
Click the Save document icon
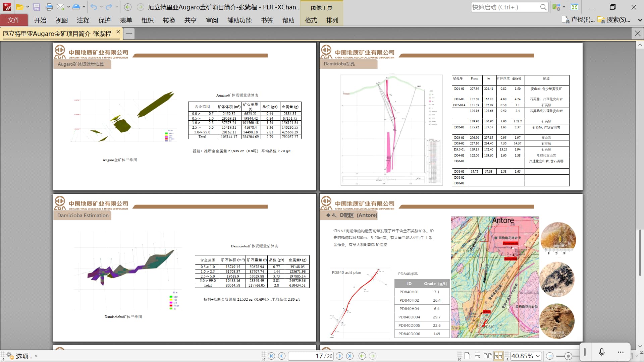click(x=37, y=7)
